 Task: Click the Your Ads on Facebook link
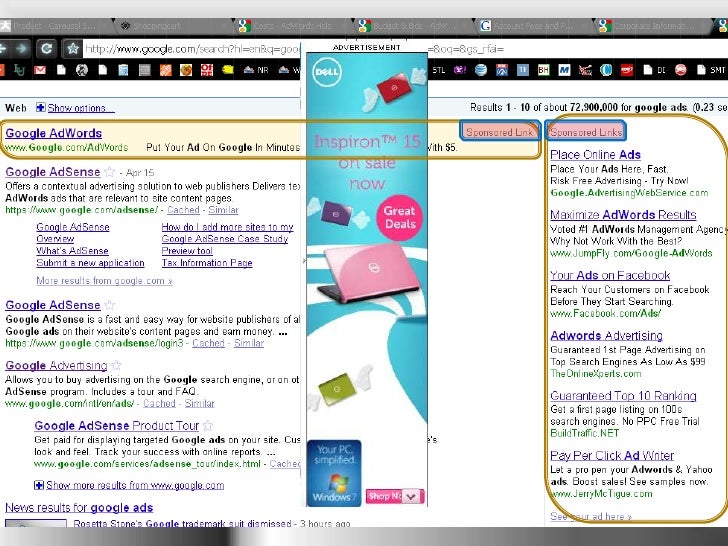tap(609, 275)
